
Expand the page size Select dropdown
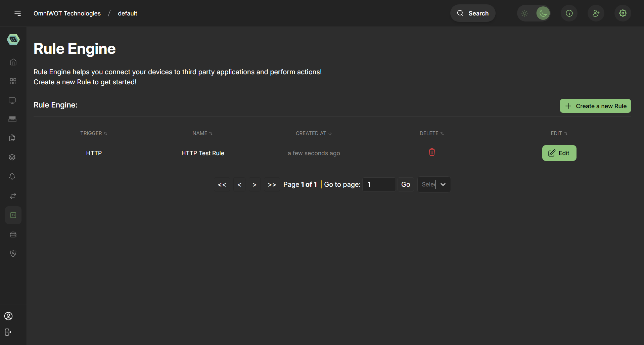(434, 184)
